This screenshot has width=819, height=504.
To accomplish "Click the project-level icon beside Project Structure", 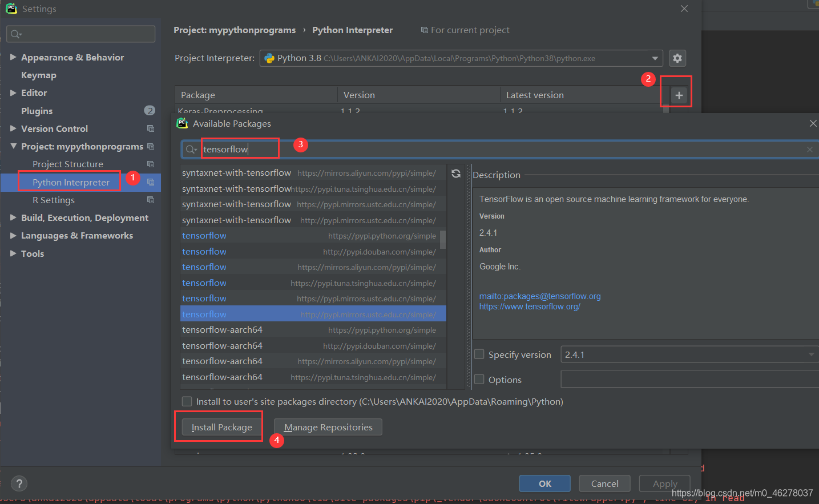I will coord(151,164).
